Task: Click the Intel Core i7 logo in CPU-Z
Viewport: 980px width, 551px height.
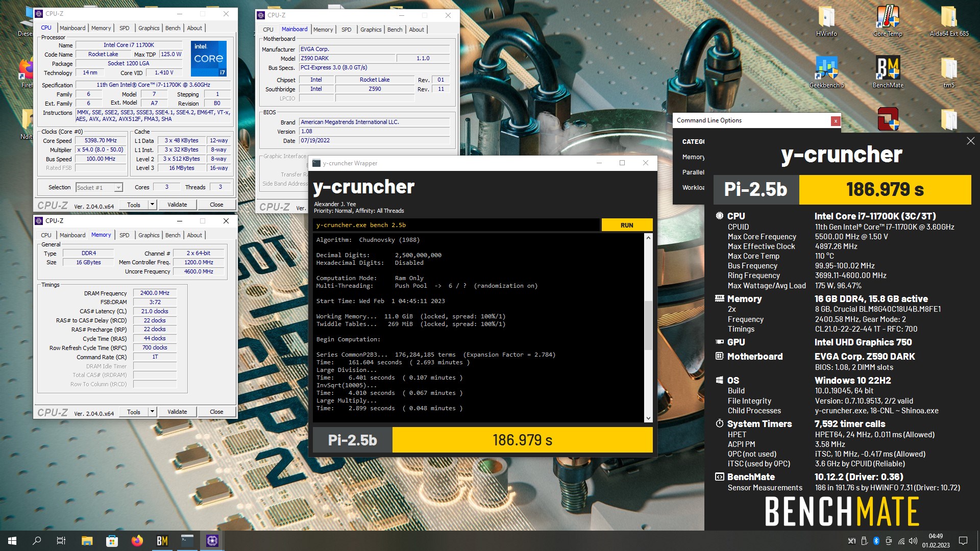Action: click(x=209, y=59)
